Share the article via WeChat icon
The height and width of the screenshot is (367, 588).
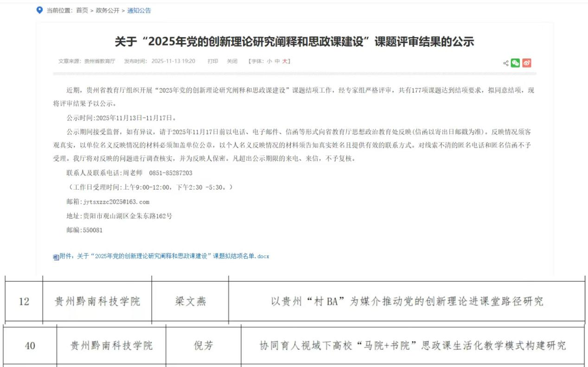515,63
